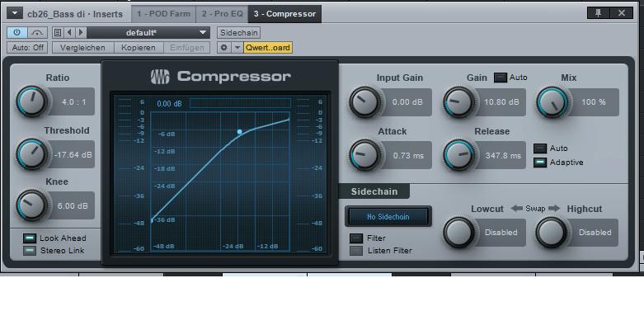Click the Knee knob

(31, 205)
